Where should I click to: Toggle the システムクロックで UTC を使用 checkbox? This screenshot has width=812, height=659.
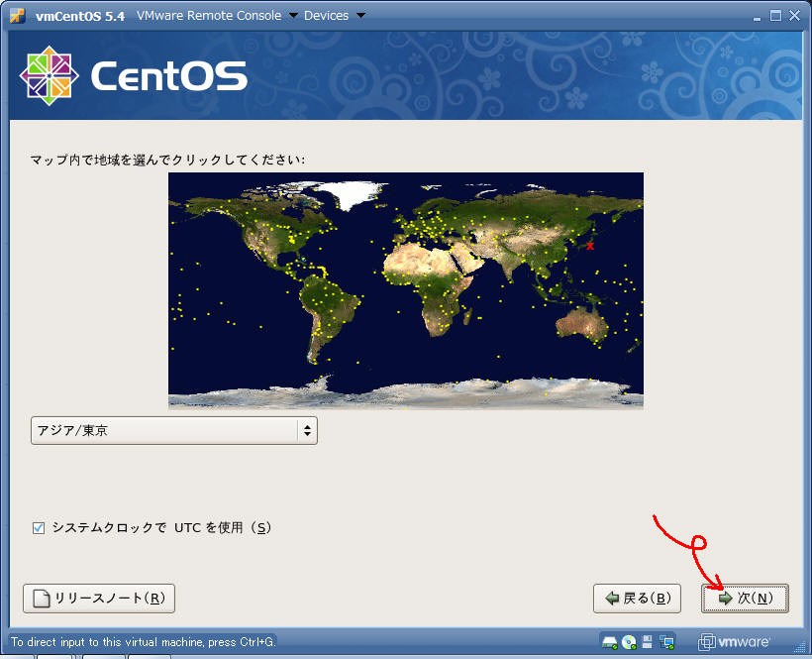pyautogui.click(x=39, y=528)
